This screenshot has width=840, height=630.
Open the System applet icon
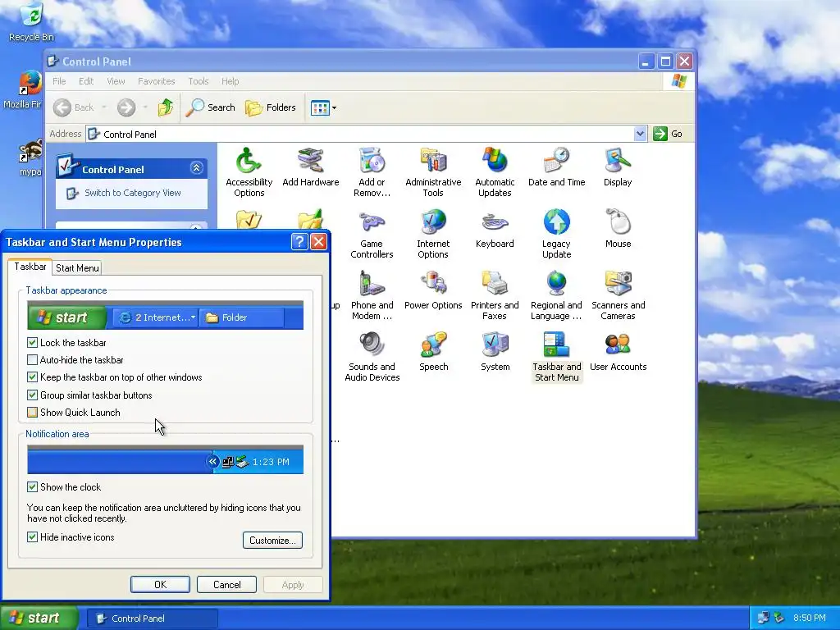coord(495,353)
